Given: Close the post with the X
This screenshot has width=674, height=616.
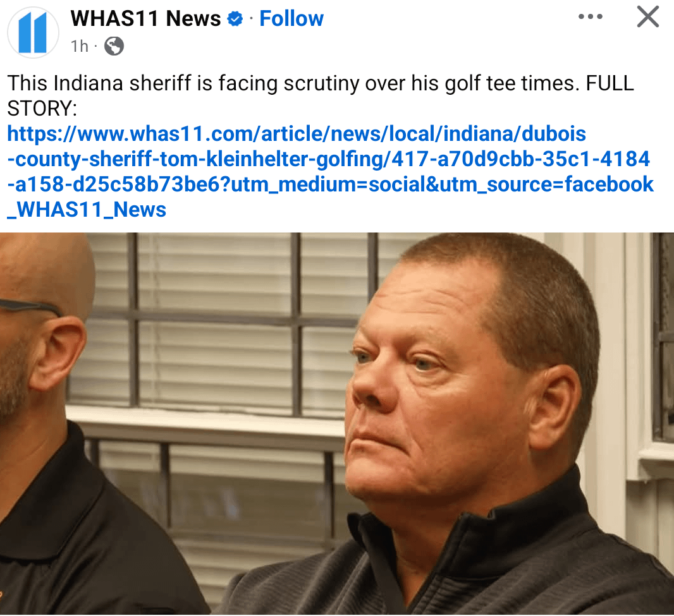Looking at the screenshot, I should pos(648,17).
